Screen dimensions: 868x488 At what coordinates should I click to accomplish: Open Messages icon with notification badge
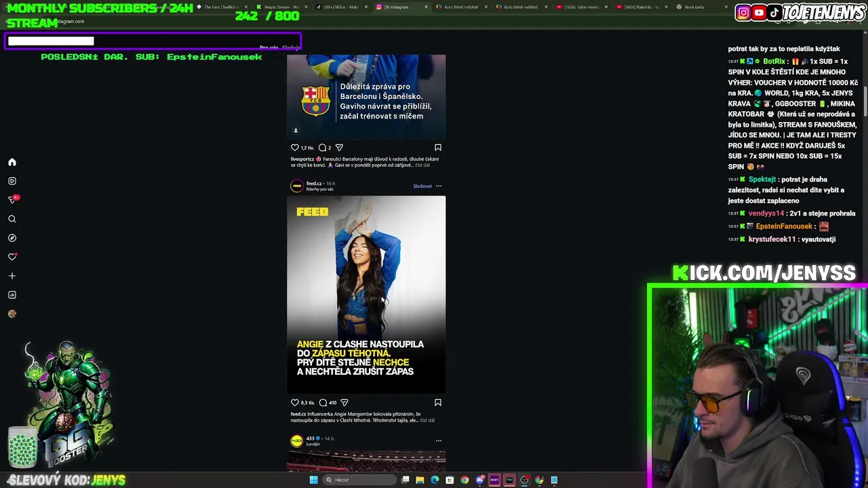(12, 200)
